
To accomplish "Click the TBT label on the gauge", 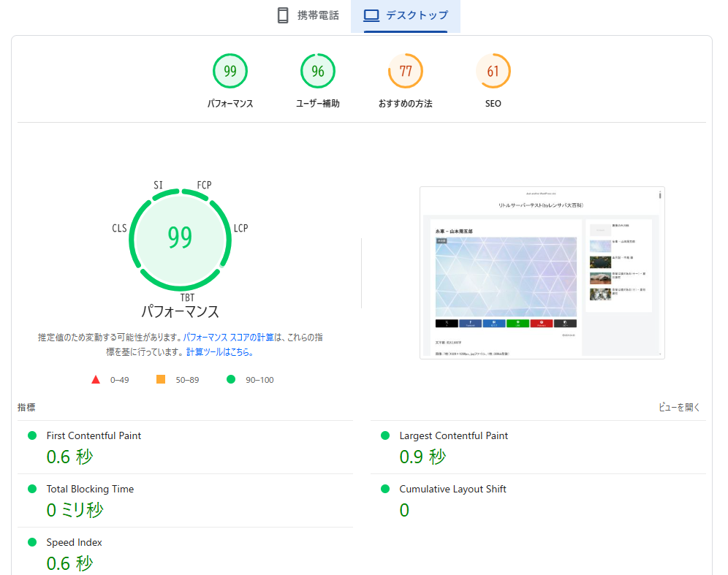I will 188,297.
